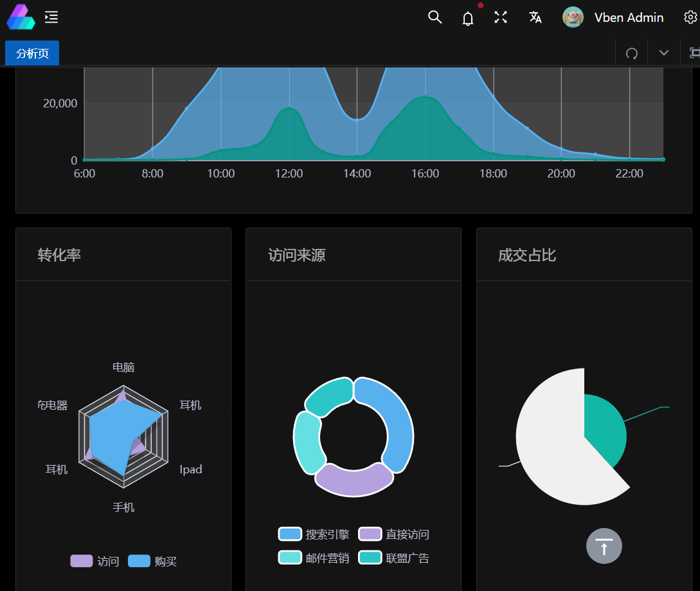The image size is (700, 591).
Task: Open the language switcher
Action: coord(535,18)
